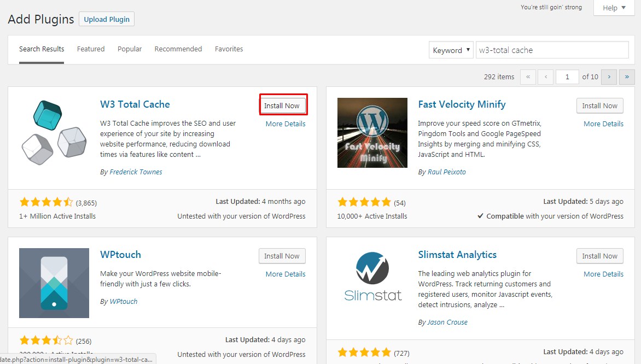Install W3 Total Cache now
The width and height of the screenshot is (641, 364).
click(x=282, y=106)
